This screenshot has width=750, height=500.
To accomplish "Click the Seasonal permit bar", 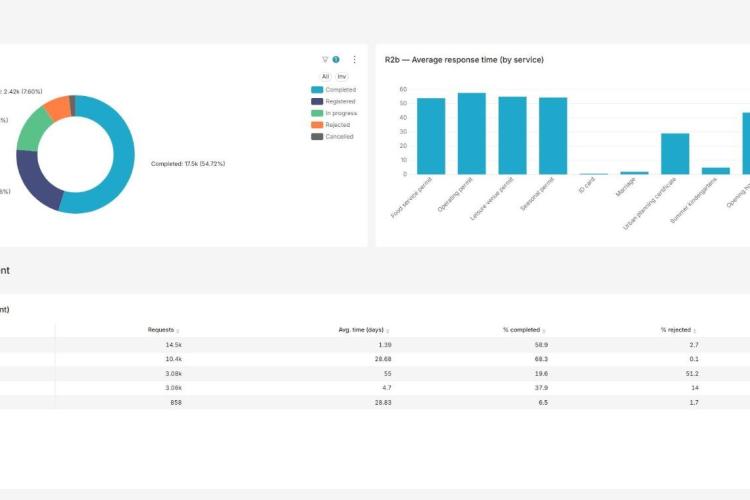I will 553,136.
